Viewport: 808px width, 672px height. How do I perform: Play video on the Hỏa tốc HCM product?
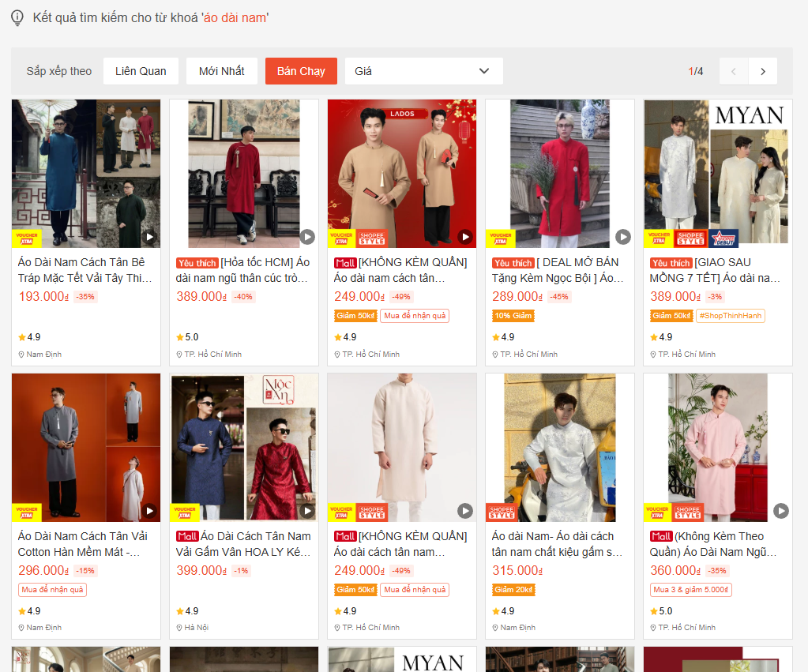307,237
